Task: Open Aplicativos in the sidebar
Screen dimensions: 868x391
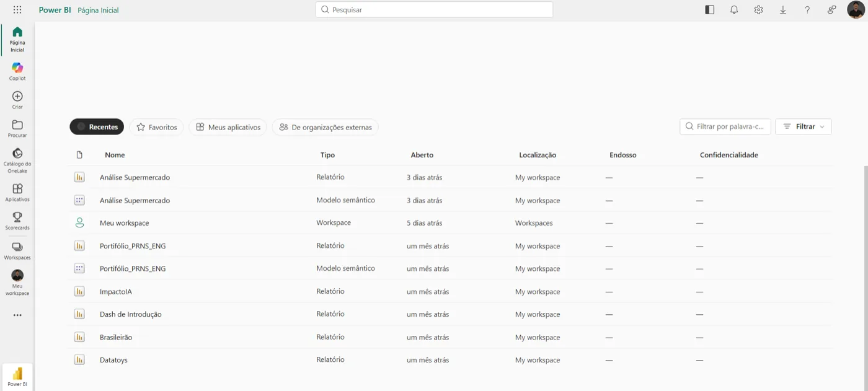Action: [x=17, y=192]
